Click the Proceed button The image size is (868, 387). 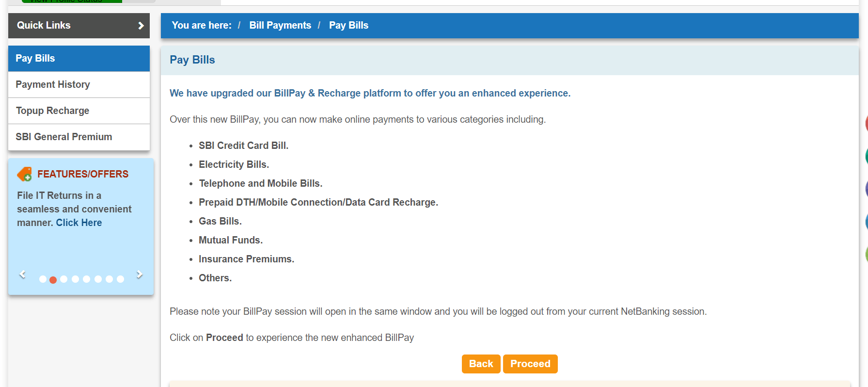pos(530,364)
